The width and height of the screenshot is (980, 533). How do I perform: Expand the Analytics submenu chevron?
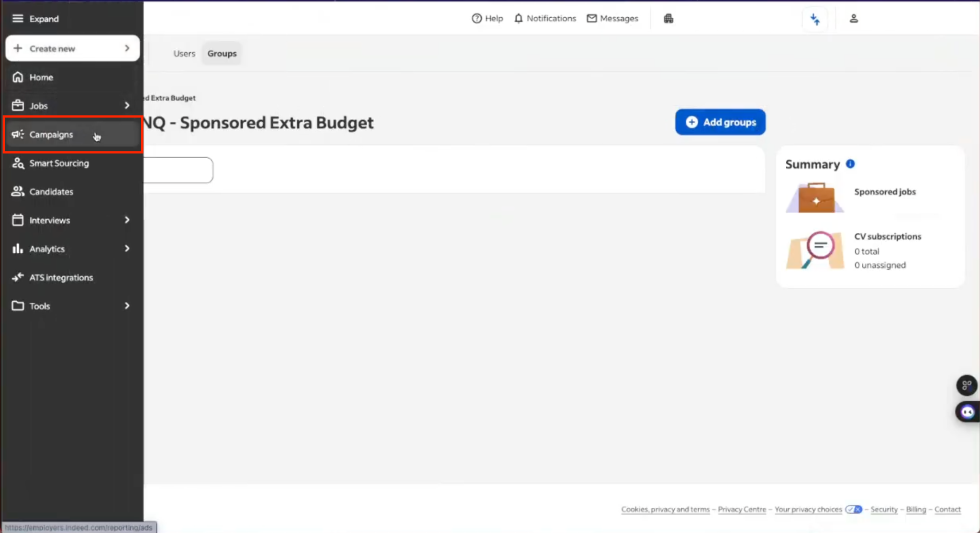point(127,249)
